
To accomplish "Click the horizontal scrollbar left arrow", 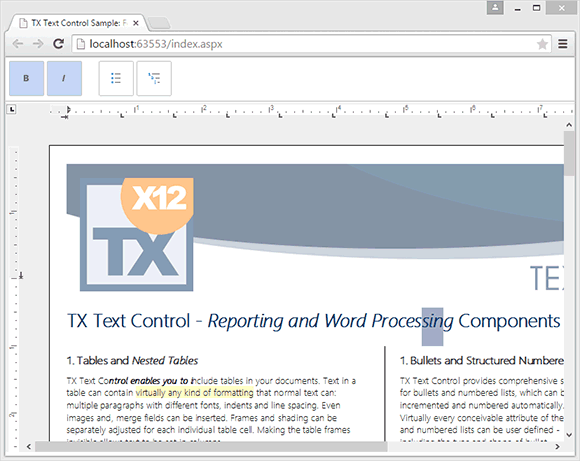I will click(29, 447).
